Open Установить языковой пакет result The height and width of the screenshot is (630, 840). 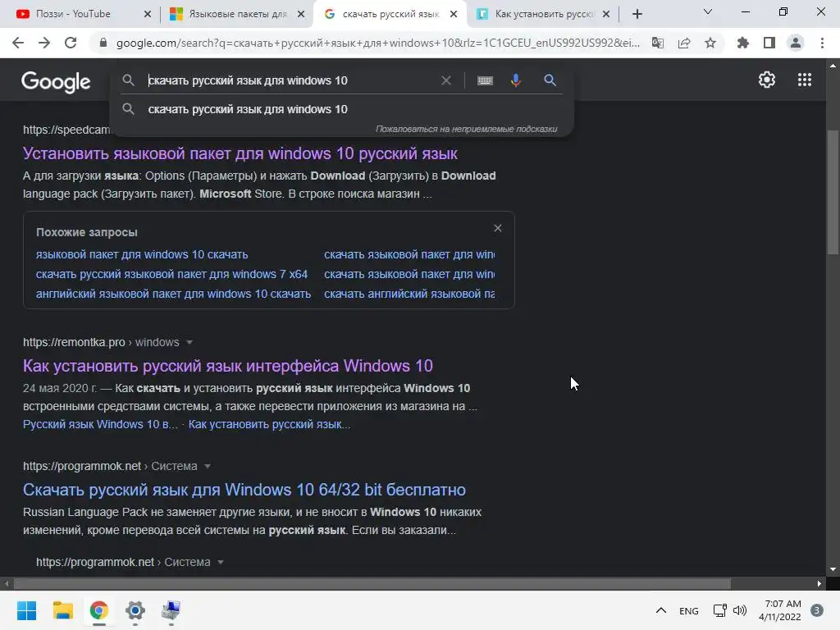pyautogui.click(x=240, y=153)
